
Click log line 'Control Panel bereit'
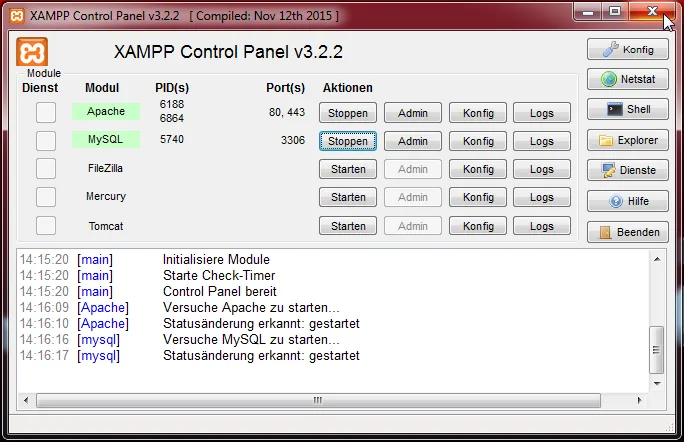(220, 291)
